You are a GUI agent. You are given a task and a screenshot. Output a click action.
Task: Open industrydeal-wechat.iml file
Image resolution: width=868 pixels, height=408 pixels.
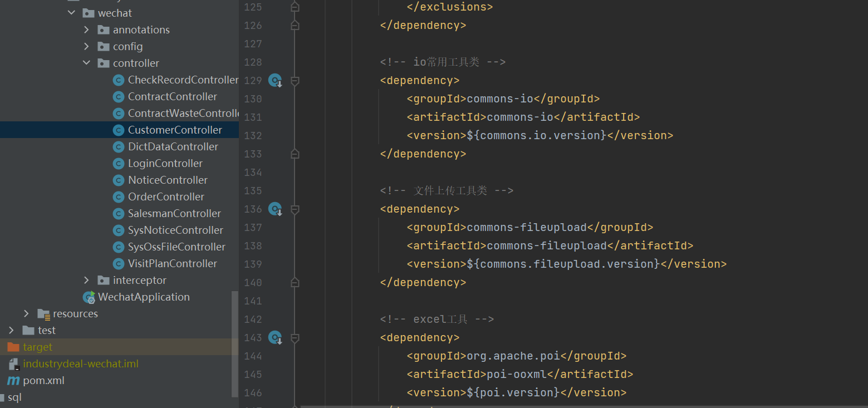tap(81, 363)
